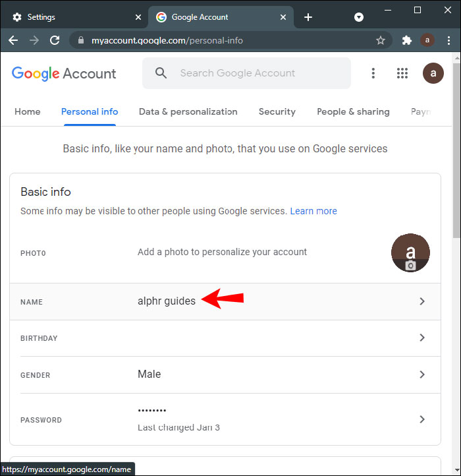461x476 pixels.
Task: Open the Chrome profile avatar in toolbar
Action: pyautogui.click(x=427, y=40)
